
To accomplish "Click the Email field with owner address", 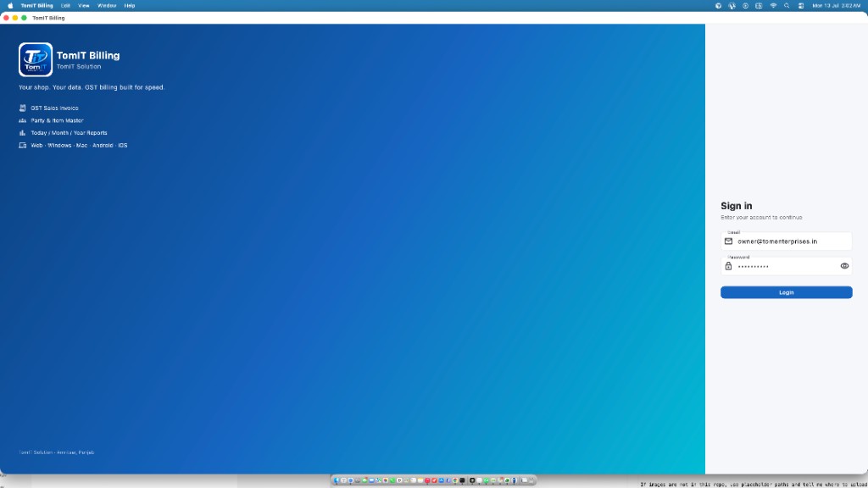I will click(x=786, y=241).
